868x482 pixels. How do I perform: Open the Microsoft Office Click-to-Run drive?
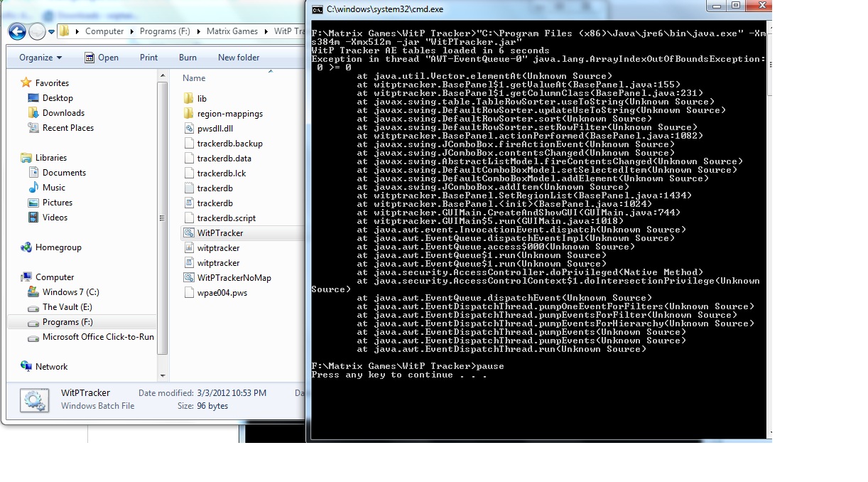(91, 337)
